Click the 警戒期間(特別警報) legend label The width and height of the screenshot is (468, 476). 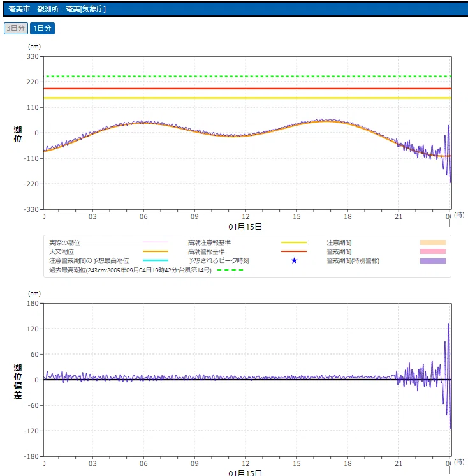tap(353, 260)
